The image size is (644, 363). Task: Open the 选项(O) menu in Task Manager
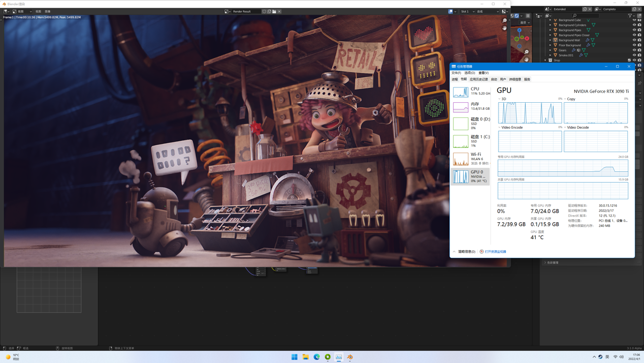point(469,73)
